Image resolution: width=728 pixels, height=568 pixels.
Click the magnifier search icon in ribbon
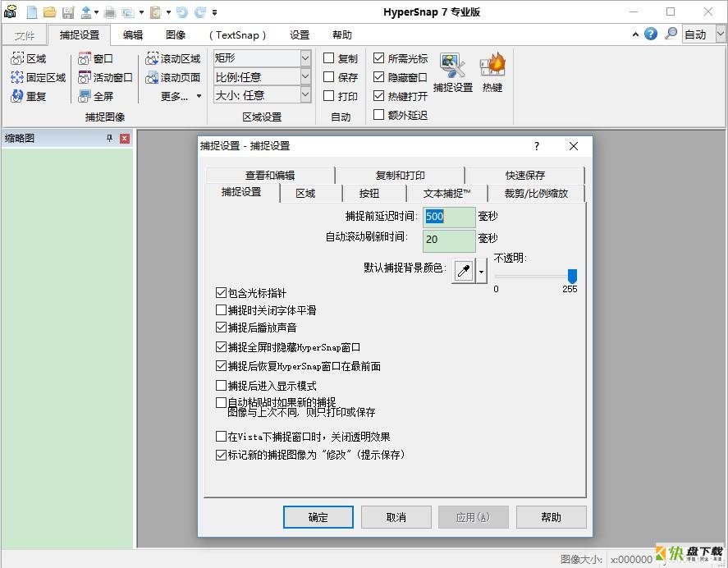tap(671, 34)
